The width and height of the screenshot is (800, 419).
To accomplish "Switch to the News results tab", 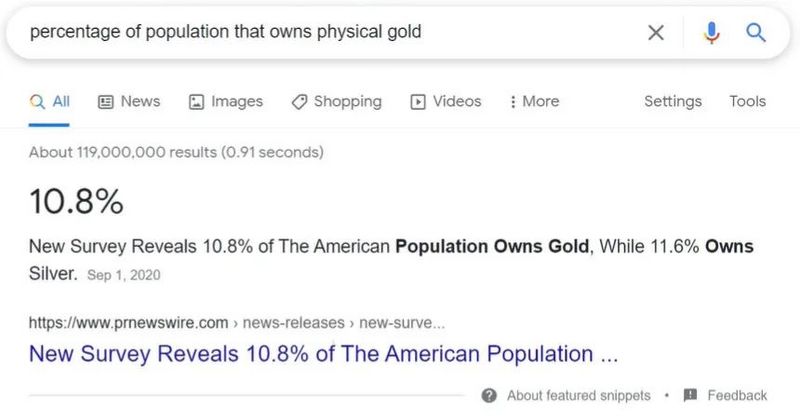I will pos(129,101).
